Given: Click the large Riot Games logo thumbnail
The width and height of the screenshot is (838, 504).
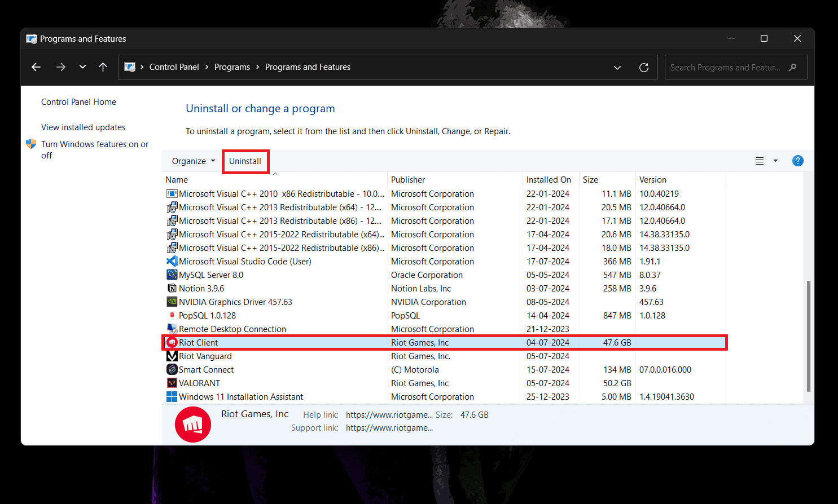Looking at the screenshot, I should 193,424.
